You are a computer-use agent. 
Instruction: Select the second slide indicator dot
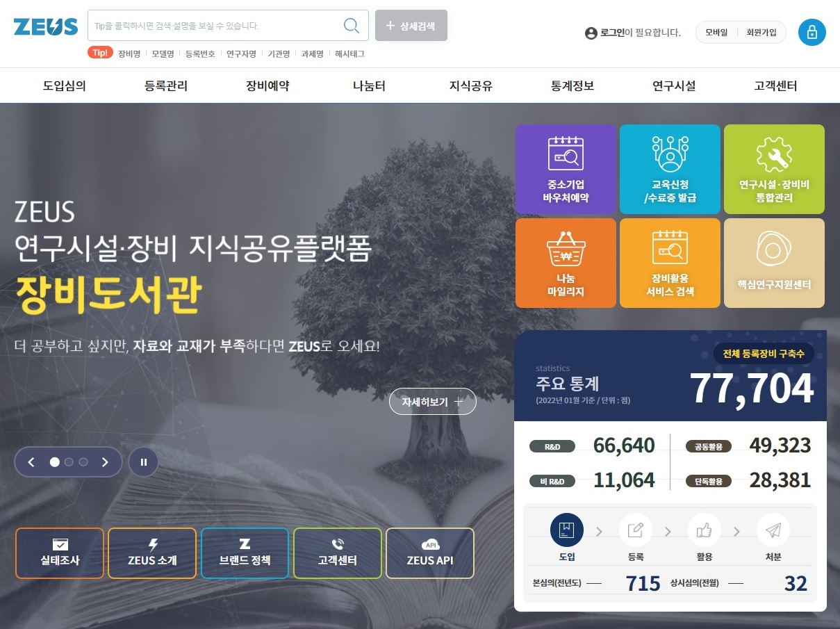click(69, 462)
